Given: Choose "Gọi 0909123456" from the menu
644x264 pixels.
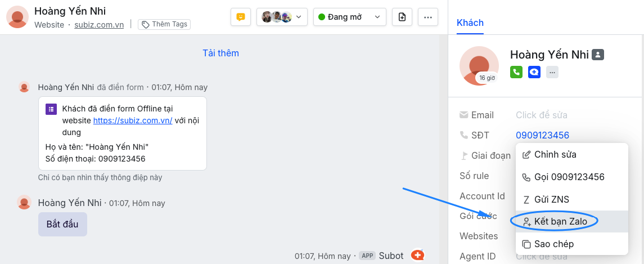Looking at the screenshot, I should point(569,177).
